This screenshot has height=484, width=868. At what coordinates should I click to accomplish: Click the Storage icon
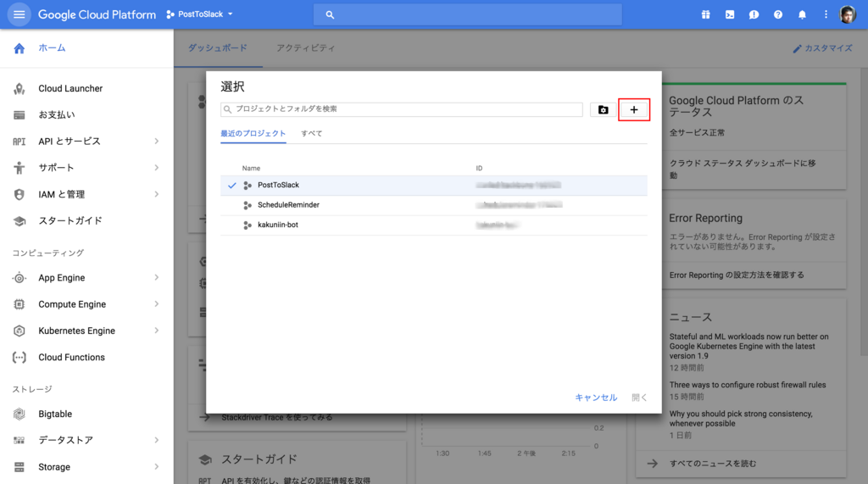click(x=19, y=467)
